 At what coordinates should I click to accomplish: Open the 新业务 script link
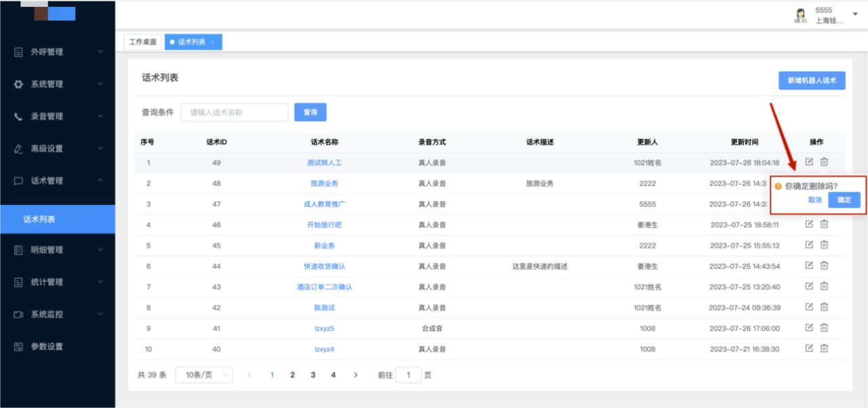coord(324,245)
